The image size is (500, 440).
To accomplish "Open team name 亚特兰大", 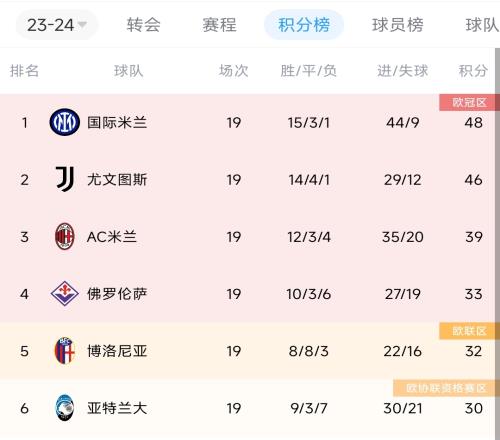I will [x=117, y=408].
